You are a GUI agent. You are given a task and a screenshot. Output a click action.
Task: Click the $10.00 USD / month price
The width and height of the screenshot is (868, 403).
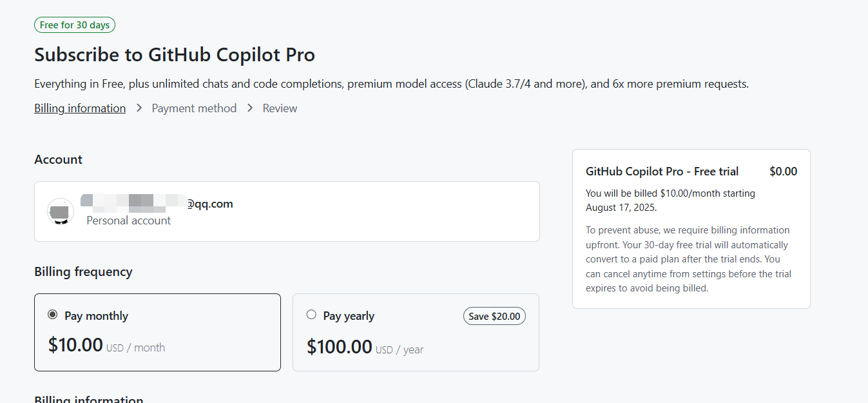[106, 346]
